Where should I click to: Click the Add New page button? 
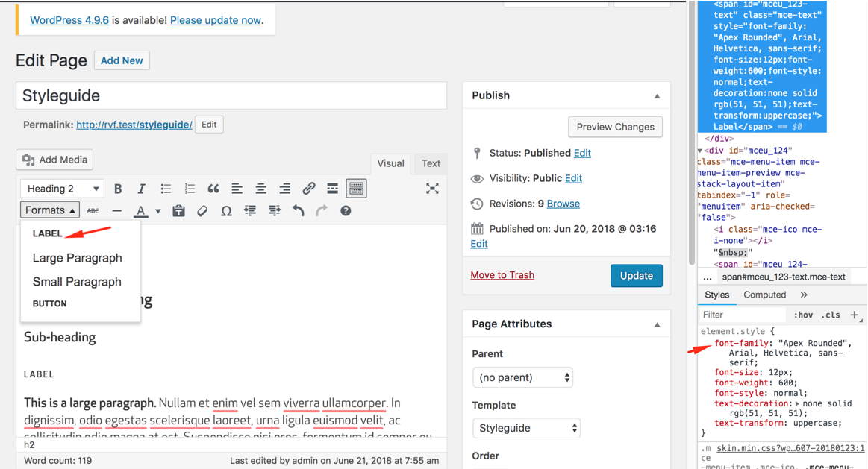(x=122, y=60)
